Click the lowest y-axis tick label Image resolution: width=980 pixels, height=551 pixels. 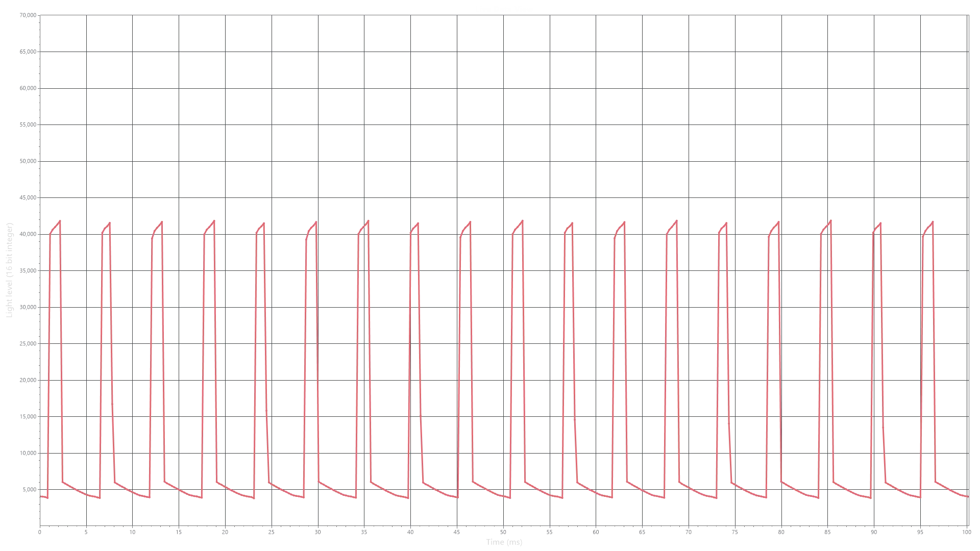pyautogui.click(x=28, y=490)
